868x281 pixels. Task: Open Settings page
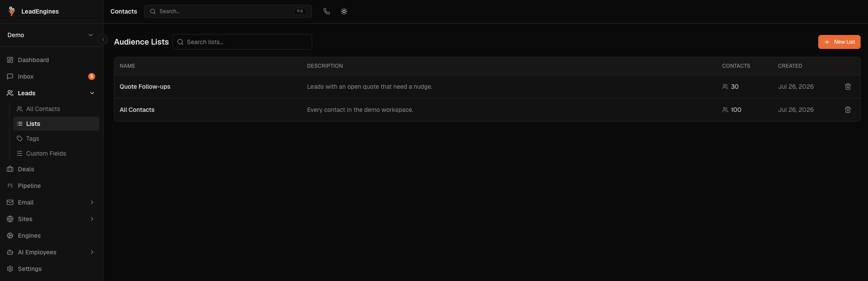pyautogui.click(x=52, y=269)
